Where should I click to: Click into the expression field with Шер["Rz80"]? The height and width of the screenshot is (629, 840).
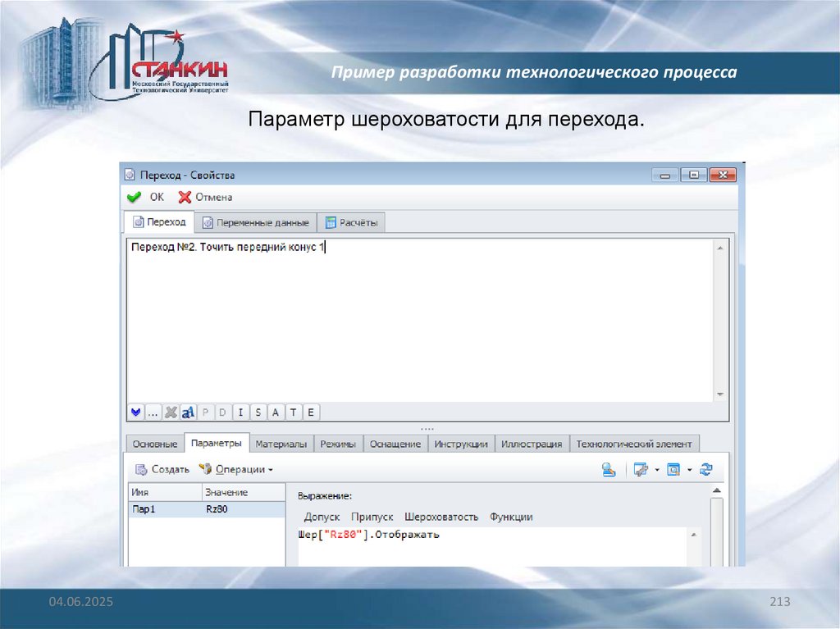coord(493,546)
